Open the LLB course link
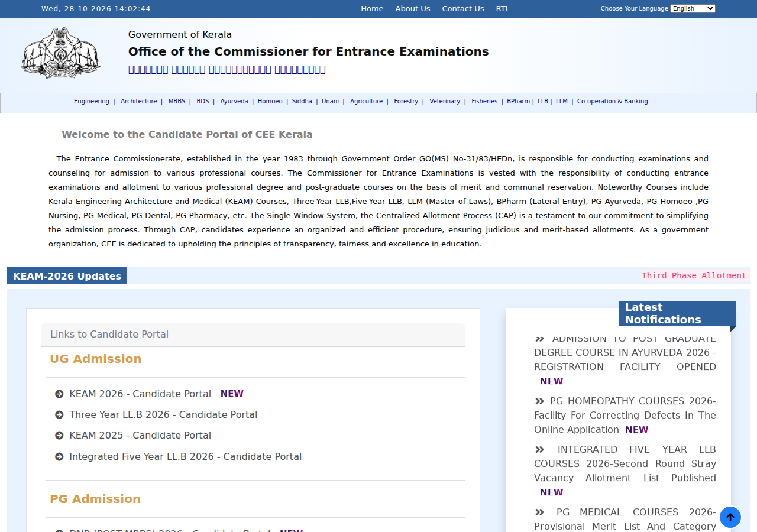Viewport: 757px width, 532px height. [x=543, y=102]
